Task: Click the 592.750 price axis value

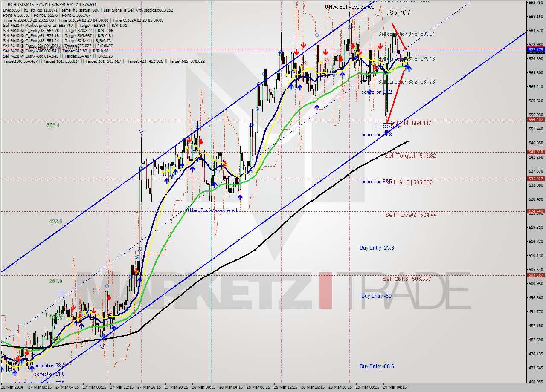Action: click(536, 2)
